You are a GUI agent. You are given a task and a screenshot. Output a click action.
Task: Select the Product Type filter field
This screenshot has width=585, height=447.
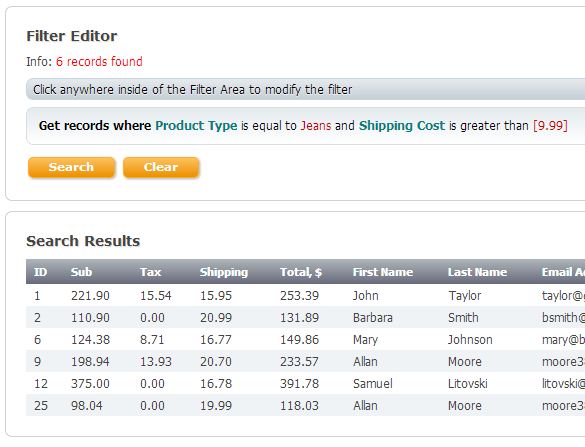point(196,126)
